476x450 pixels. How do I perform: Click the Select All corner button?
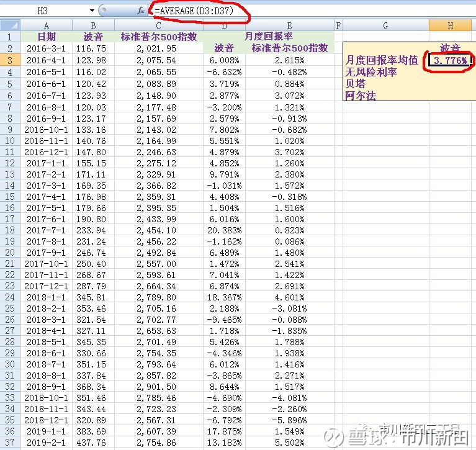(x=10, y=25)
